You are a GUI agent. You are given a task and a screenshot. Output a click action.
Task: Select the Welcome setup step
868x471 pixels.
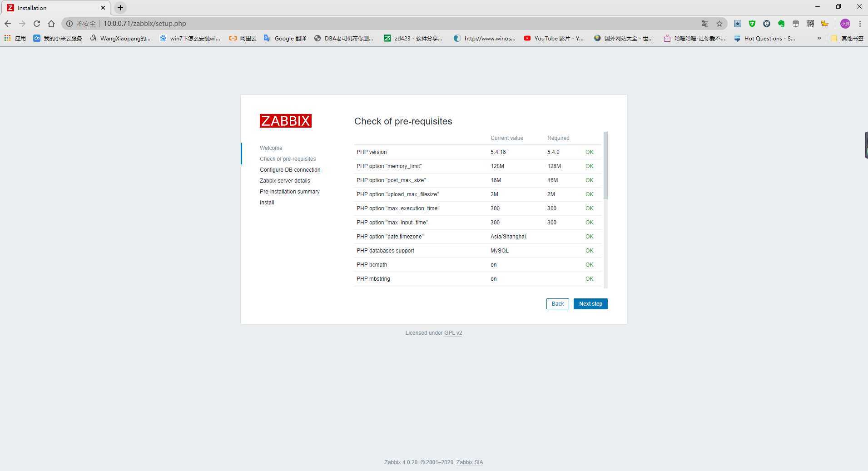click(271, 148)
